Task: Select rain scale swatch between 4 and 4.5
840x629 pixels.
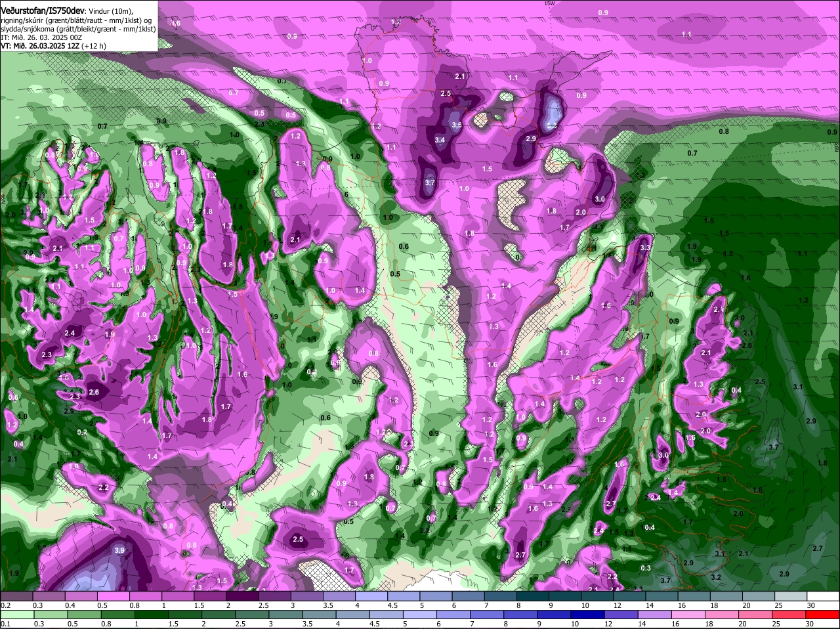Action: tap(353, 615)
